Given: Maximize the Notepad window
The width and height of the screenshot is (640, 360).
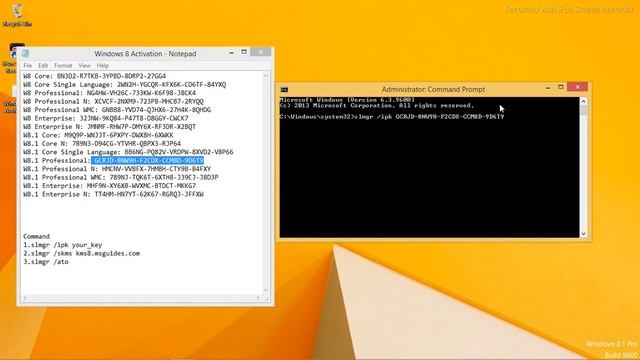Looking at the screenshot, I should pyautogui.click(x=244, y=52).
